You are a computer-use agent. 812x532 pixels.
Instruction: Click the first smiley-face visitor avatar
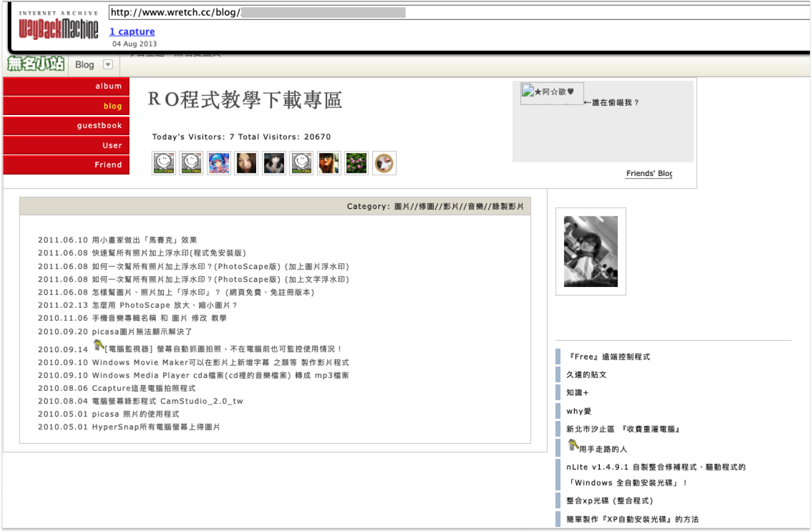[x=164, y=163]
